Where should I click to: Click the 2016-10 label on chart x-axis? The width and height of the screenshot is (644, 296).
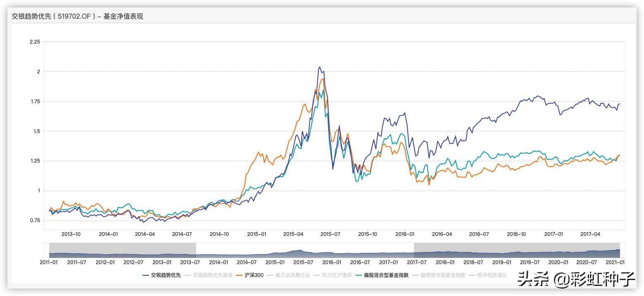pyautogui.click(x=516, y=234)
